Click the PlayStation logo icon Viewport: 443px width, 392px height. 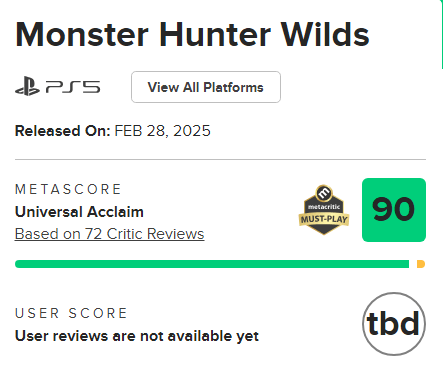pyautogui.click(x=27, y=87)
